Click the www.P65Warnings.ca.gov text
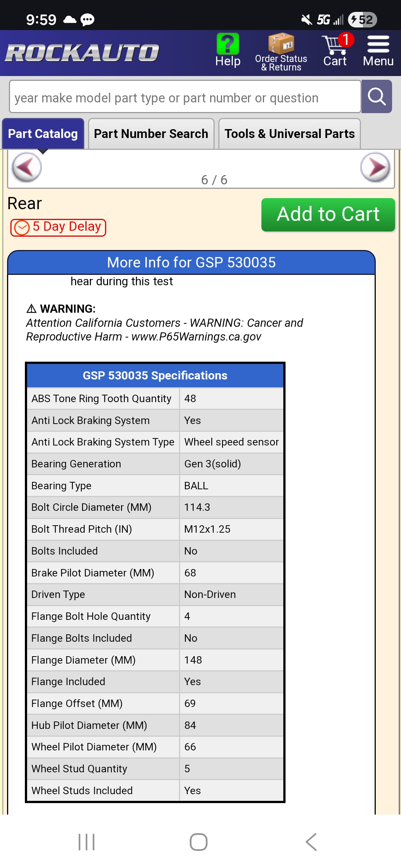Image resolution: width=401 pixels, height=868 pixels. [x=196, y=337]
